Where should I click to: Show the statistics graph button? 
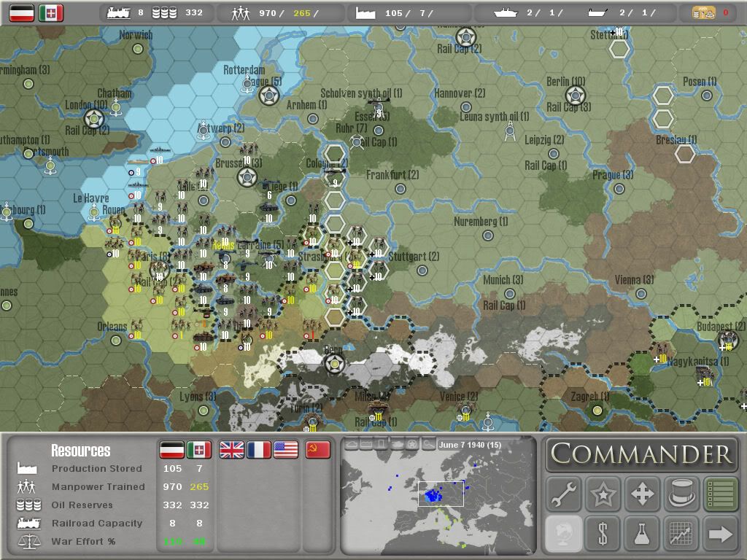point(681,534)
